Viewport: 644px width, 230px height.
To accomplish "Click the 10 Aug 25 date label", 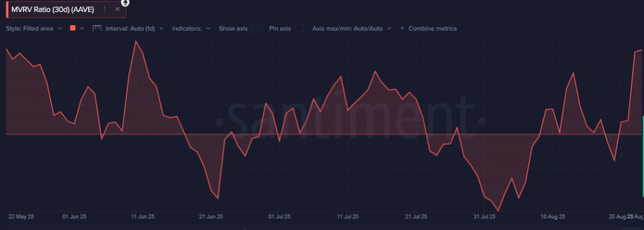I will 553,216.
